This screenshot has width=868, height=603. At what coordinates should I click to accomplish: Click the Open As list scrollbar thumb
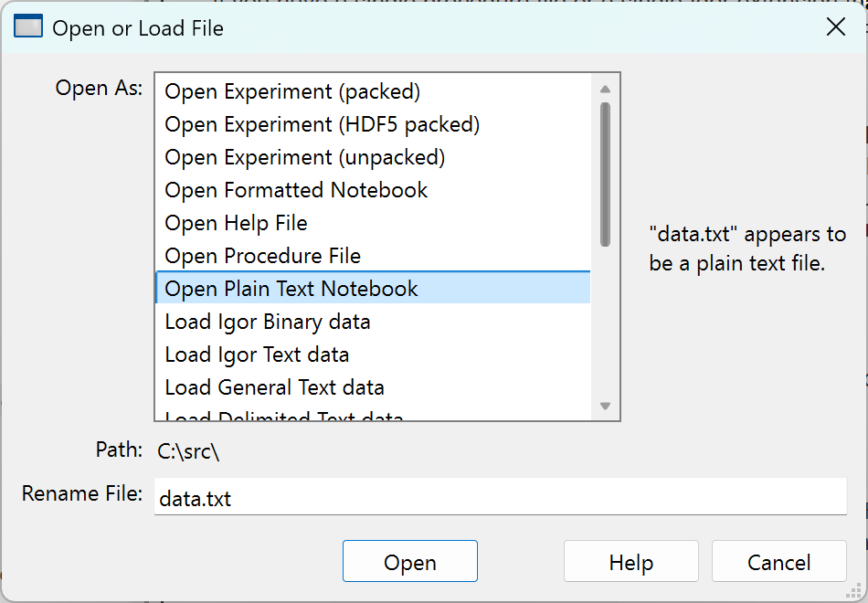(605, 174)
